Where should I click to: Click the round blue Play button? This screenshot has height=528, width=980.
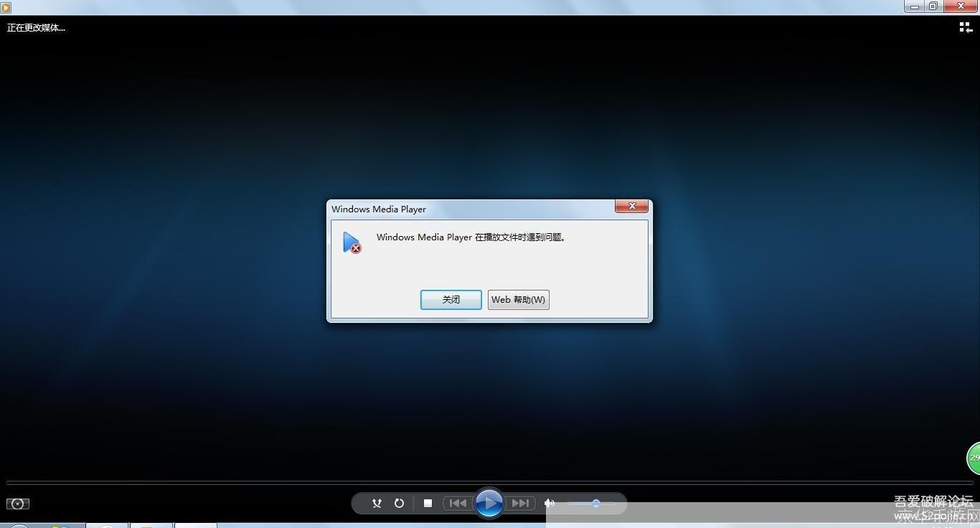[489, 503]
